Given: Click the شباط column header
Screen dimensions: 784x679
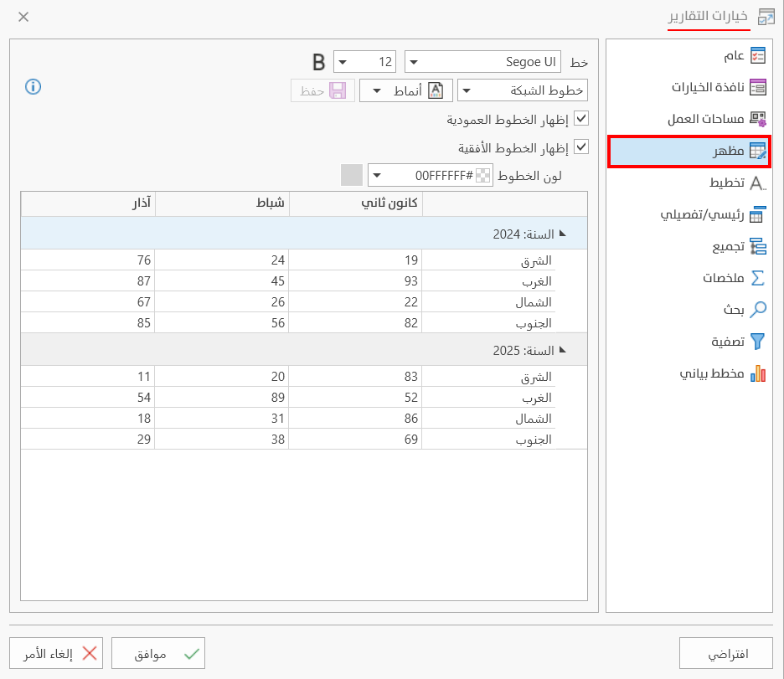Looking at the screenshot, I should [x=222, y=203].
